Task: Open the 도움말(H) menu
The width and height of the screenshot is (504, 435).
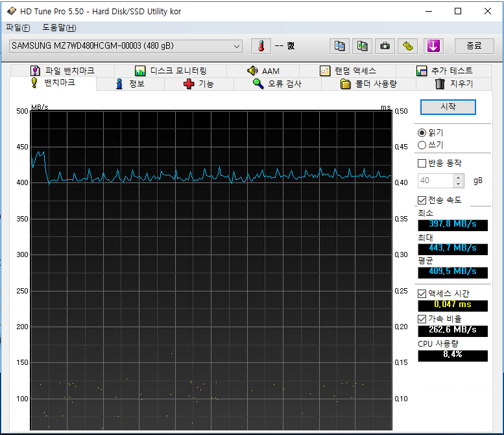Action: click(x=59, y=28)
